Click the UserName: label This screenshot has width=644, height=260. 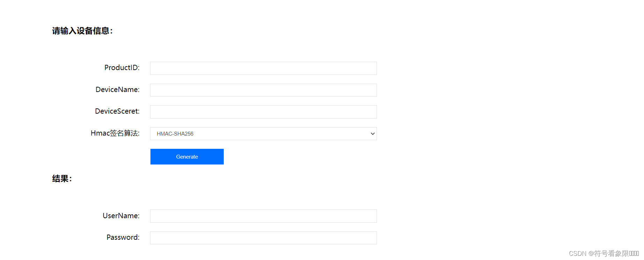[x=121, y=216]
